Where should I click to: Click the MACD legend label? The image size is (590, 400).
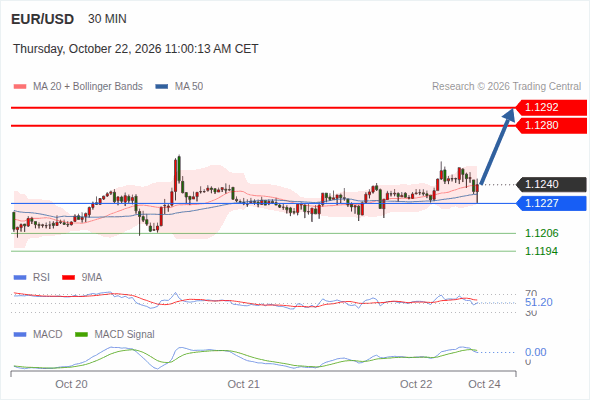pos(48,335)
